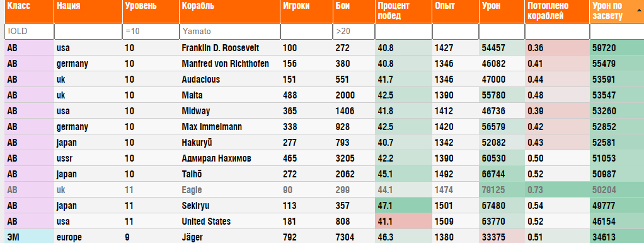Sort by the Процент побед header
The image size is (644, 243).
pyautogui.click(x=403, y=11)
